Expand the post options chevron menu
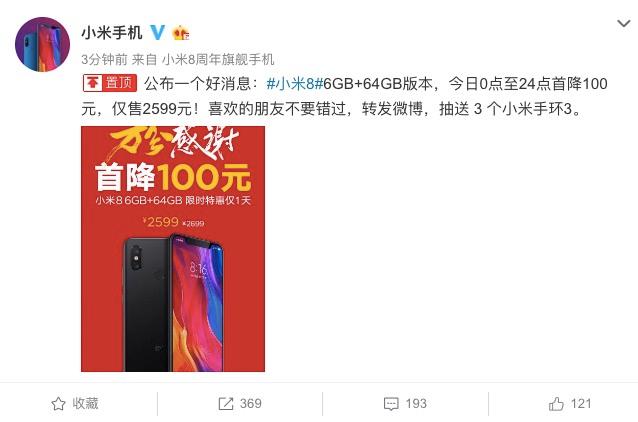Screen dimensions: 638x422 pyautogui.click(x=623, y=23)
